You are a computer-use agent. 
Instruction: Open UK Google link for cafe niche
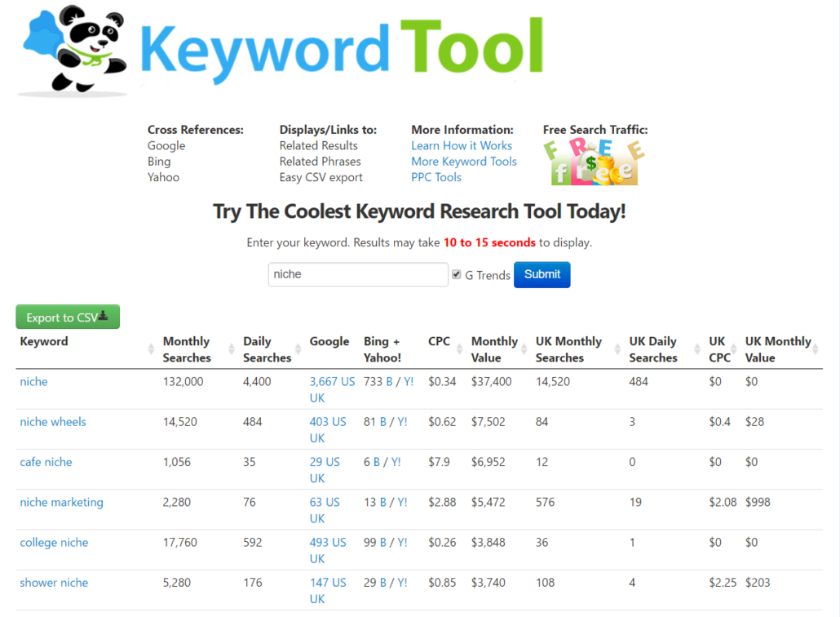click(x=317, y=479)
